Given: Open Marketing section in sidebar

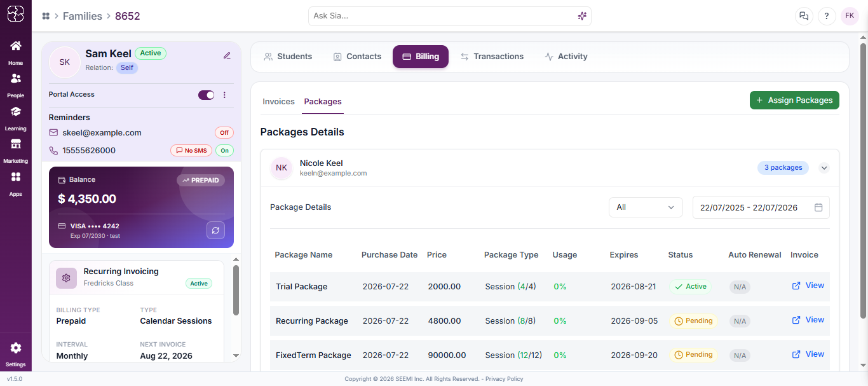Looking at the screenshot, I should [15, 151].
